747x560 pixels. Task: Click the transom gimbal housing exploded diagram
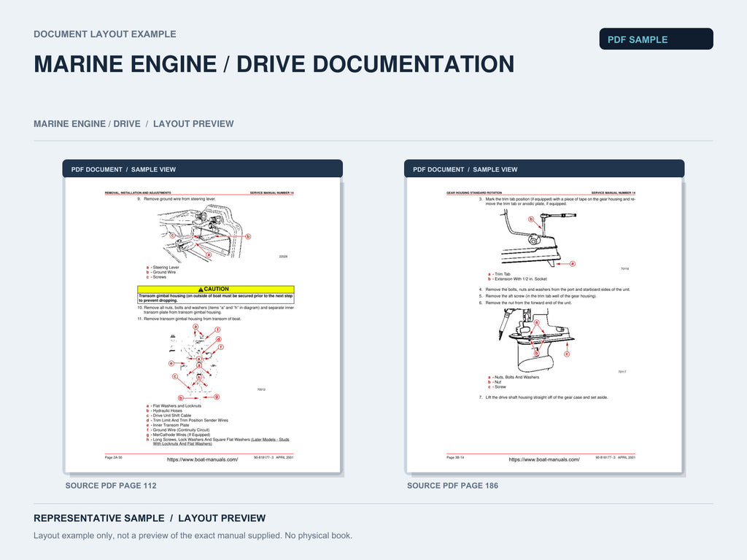pos(196,362)
